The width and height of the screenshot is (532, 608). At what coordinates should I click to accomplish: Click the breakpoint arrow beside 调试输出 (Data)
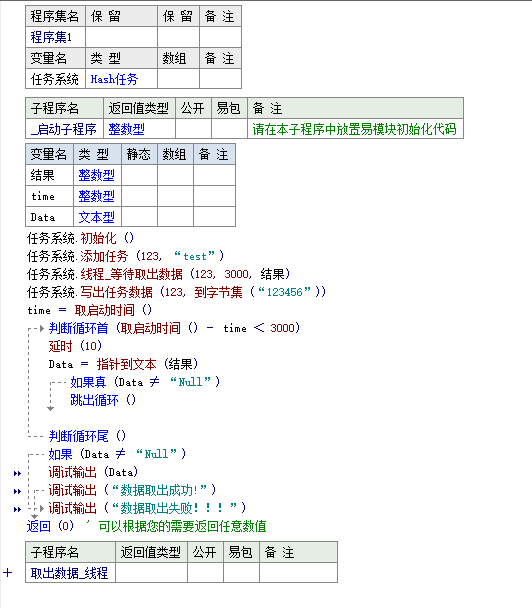(17, 473)
